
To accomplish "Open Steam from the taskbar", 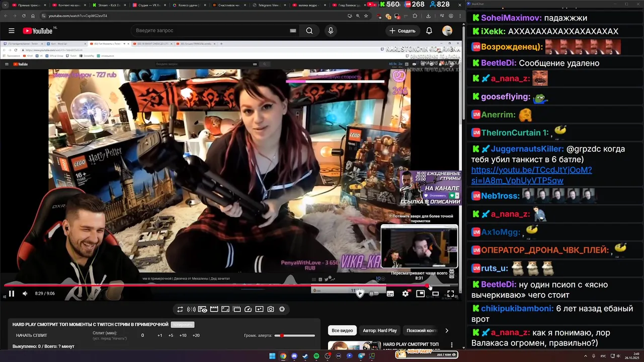I will [x=305, y=356].
